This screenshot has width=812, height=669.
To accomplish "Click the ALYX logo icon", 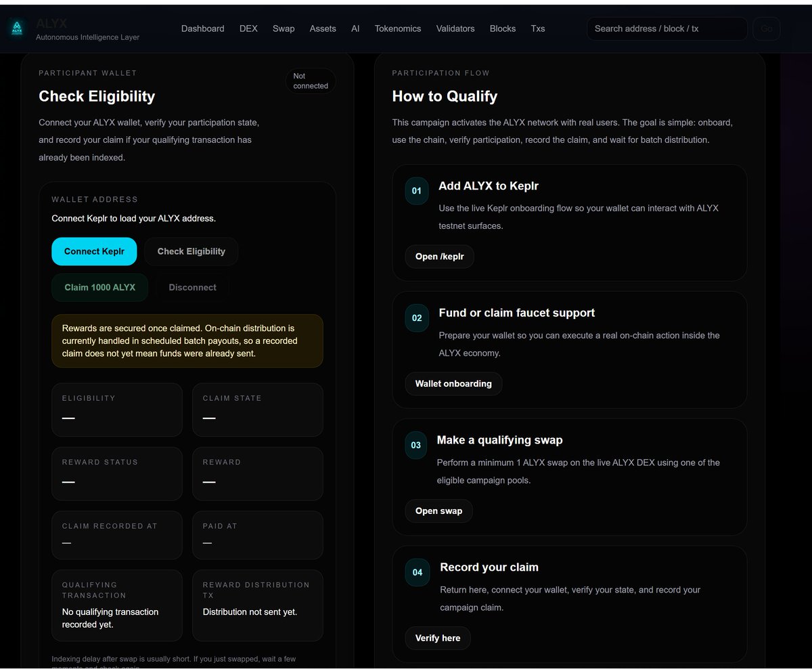I will (x=17, y=28).
